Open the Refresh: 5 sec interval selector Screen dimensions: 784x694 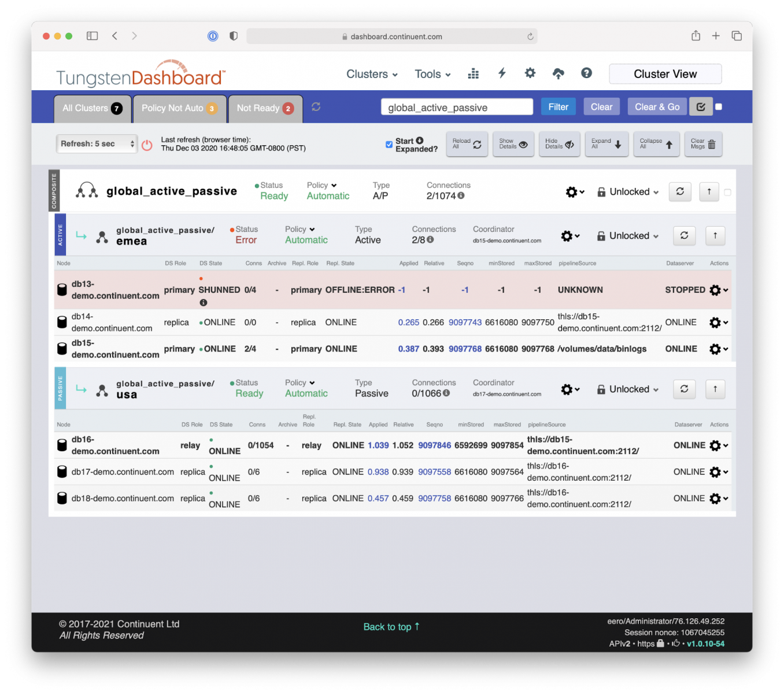(97, 144)
